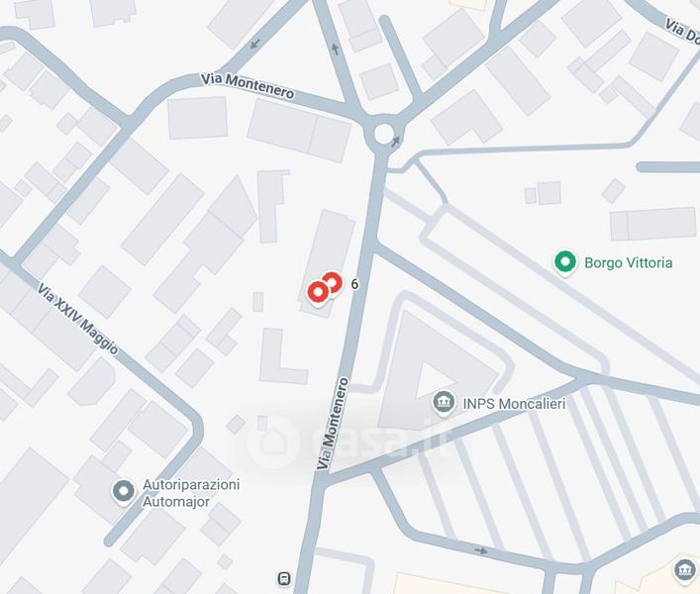Open the INPS Moncalieri text label
This screenshot has height=594, width=700.
click(x=514, y=404)
